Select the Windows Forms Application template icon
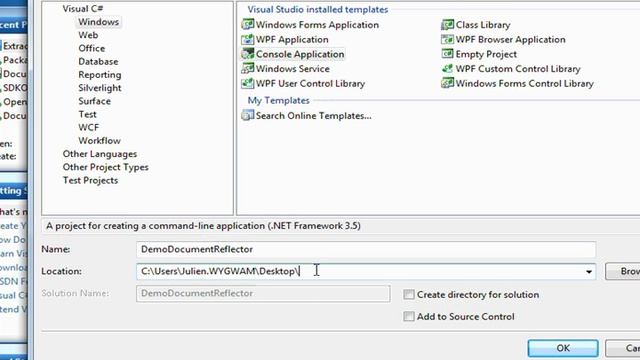This screenshot has width=640, height=360. (247, 24)
